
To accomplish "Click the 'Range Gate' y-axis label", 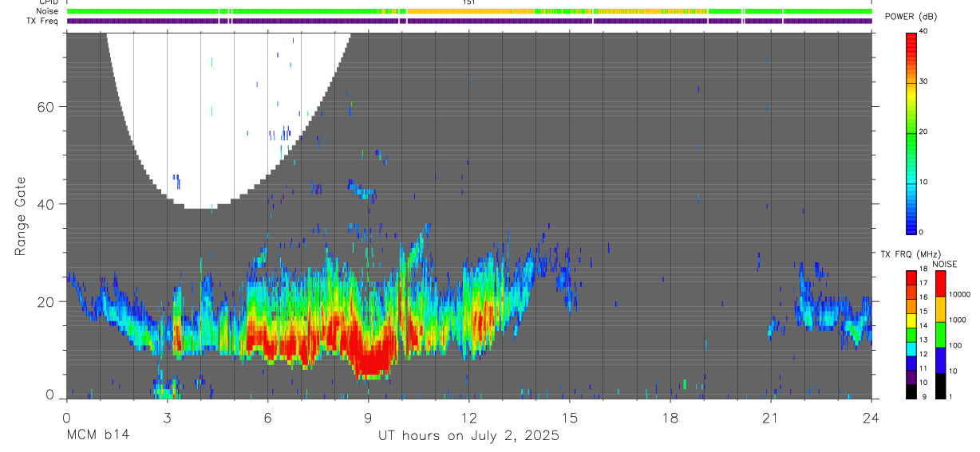I will [20, 216].
